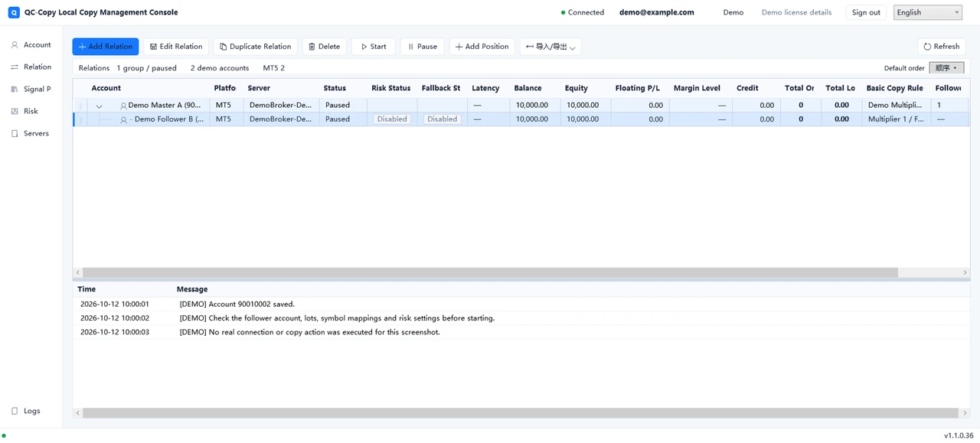The image size is (980, 443).
Task: Click the Message column header in log
Action: (x=192, y=289)
